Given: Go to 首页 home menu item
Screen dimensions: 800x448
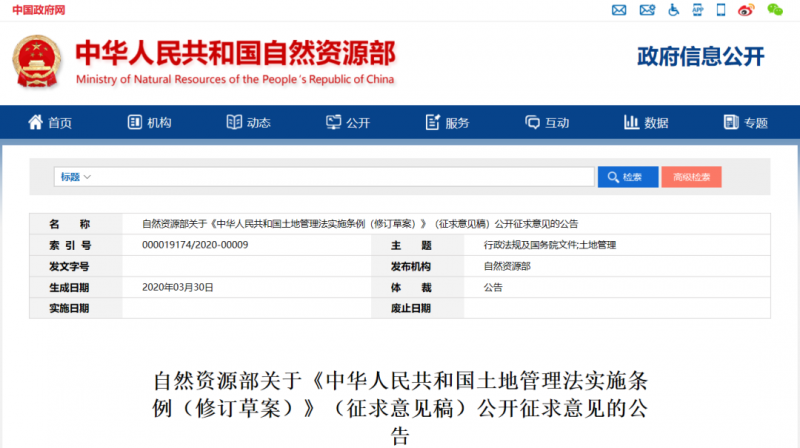Looking at the screenshot, I should point(49,122).
